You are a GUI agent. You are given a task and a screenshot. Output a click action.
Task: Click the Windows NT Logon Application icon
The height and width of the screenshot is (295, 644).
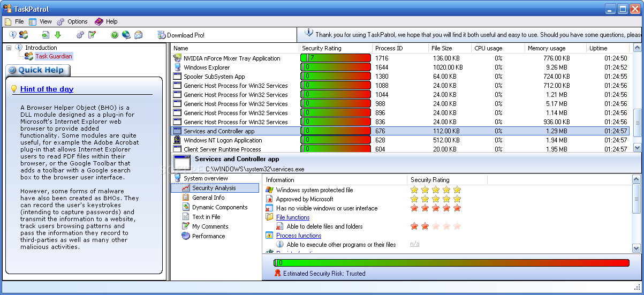tap(177, 140)
